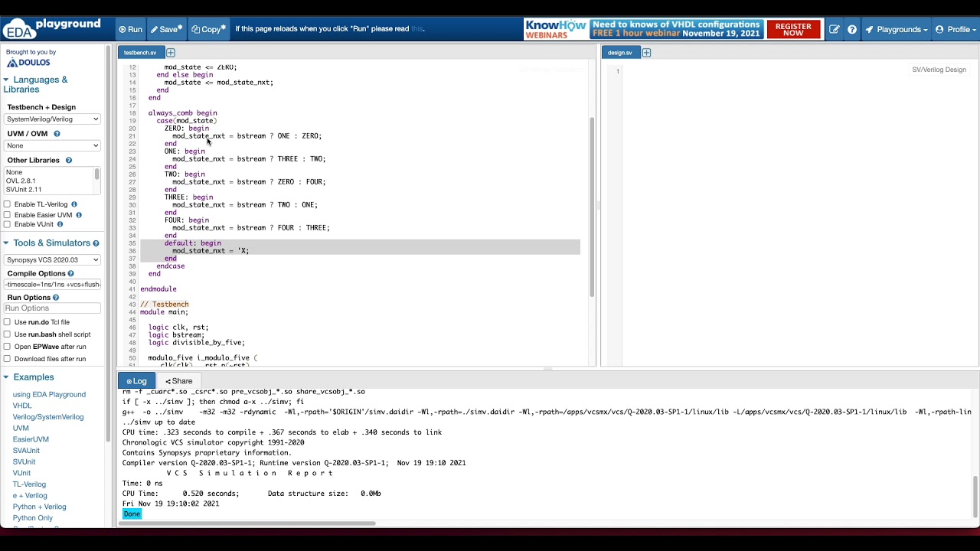Click Enable VUnit info icon
The height and width of the screenshot is (551, 980).
[x=60, y=224]
